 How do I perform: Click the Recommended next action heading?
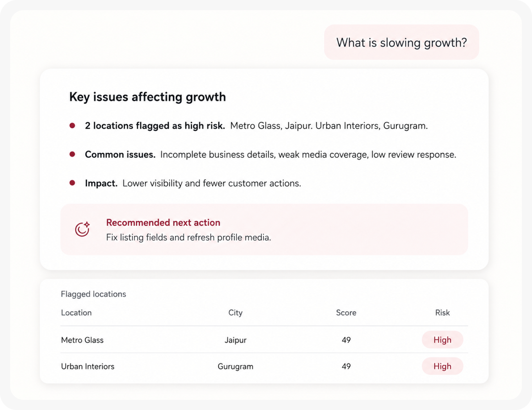(x=163, y=222)
